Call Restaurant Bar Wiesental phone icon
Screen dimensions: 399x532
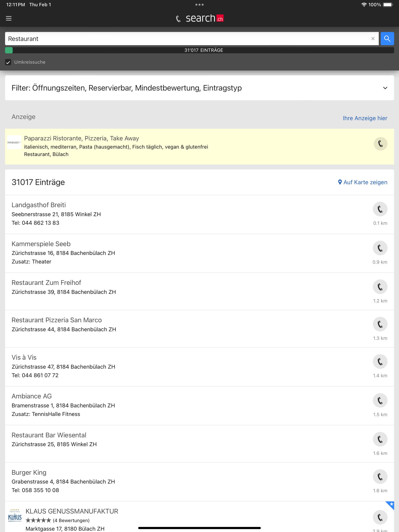[x=380, y=439]
